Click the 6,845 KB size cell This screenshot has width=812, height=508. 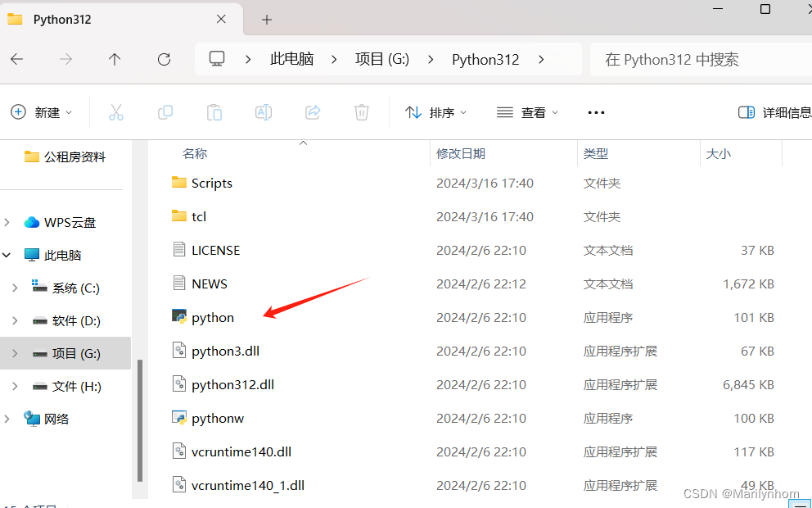pos(748,384)
